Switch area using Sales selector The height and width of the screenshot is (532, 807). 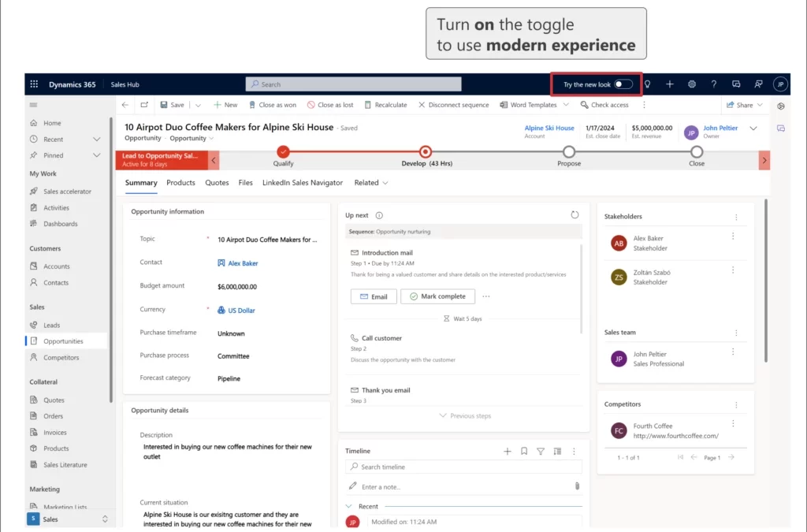click(68, 519)
